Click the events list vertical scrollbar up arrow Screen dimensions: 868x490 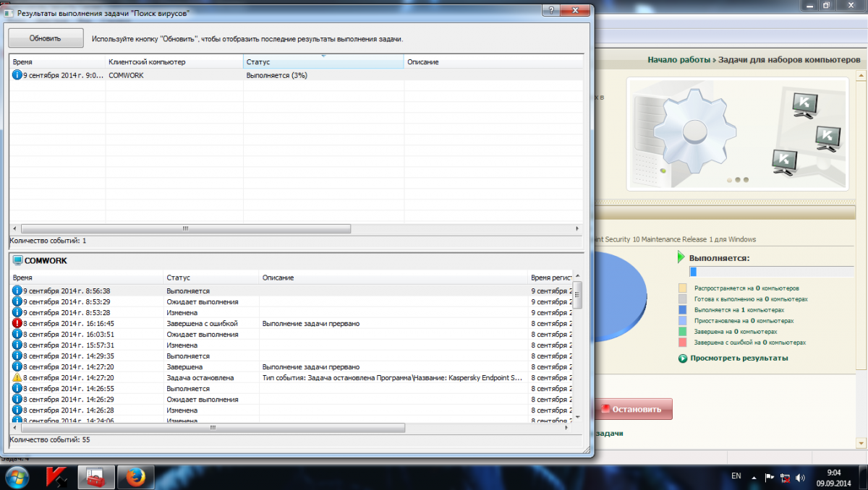[x=578, y=276]
